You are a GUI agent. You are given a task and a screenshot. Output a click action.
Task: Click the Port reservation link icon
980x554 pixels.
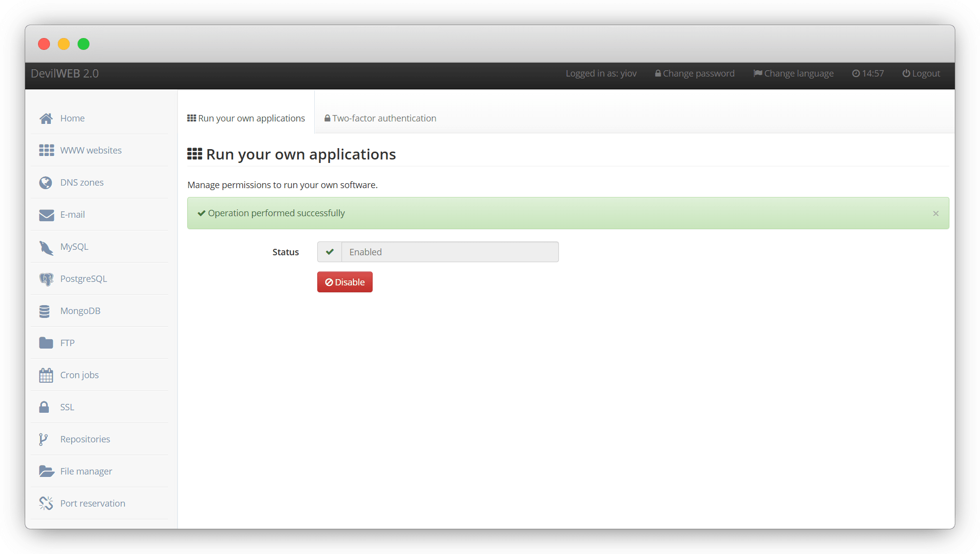pyautogui.click(x=46, y=504)
